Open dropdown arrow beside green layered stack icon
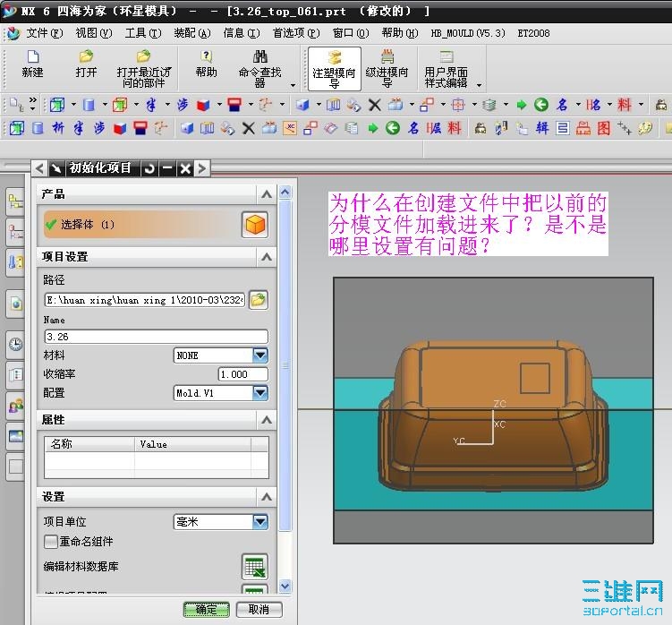The height and width of the screenshot is (625, 672). click(506, 104)
